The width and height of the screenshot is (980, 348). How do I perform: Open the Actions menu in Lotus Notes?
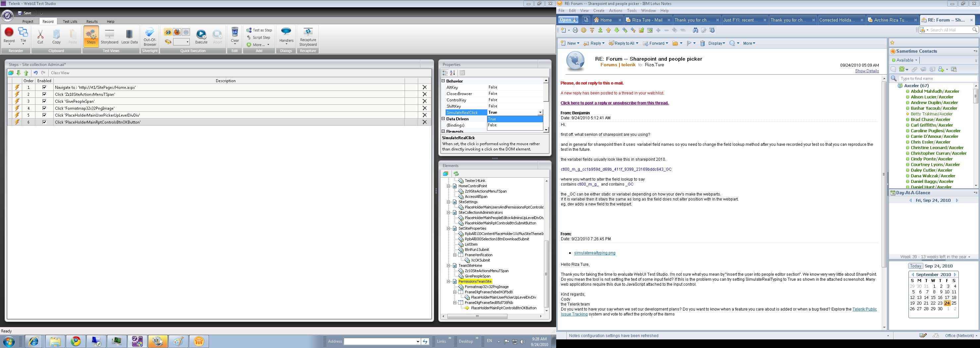tap(615, 11)
